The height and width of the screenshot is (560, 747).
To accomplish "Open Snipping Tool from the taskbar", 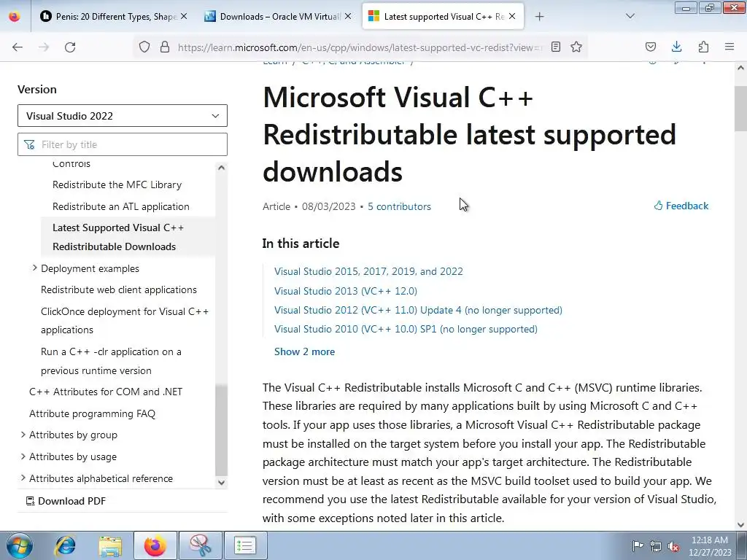I will pos(201,545).
